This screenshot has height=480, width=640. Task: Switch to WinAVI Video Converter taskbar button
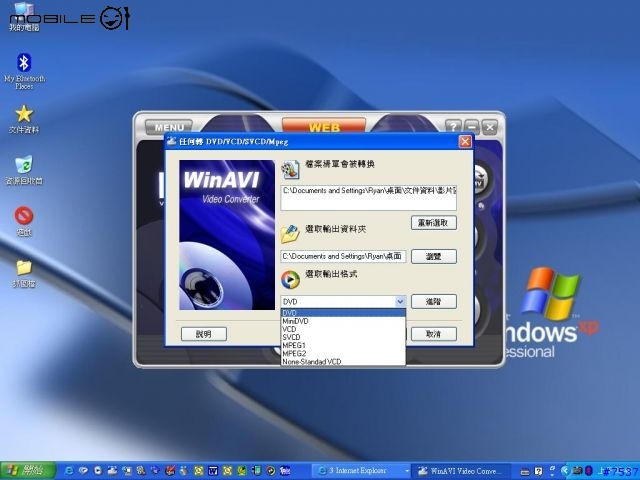pyautogui.click(x=461, y=471)
